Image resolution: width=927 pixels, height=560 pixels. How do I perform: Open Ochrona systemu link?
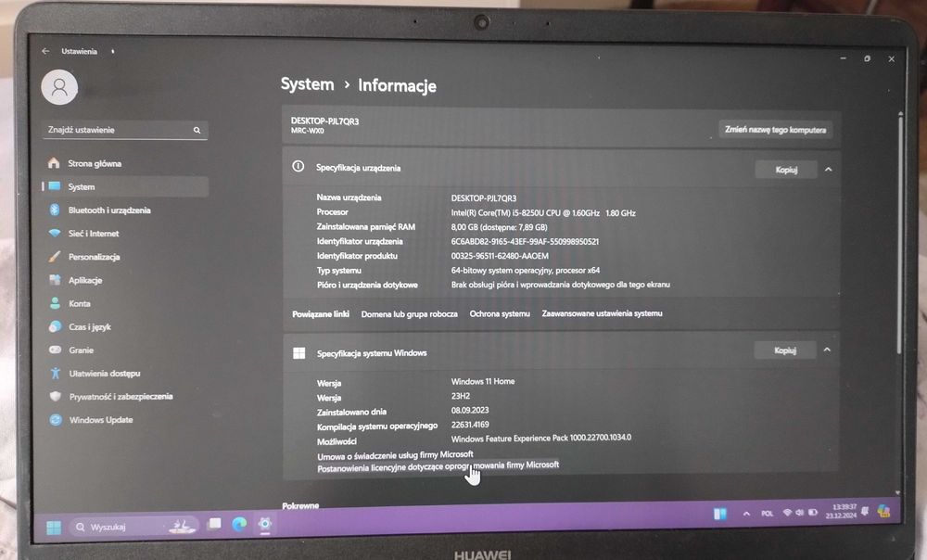(500, 313)
